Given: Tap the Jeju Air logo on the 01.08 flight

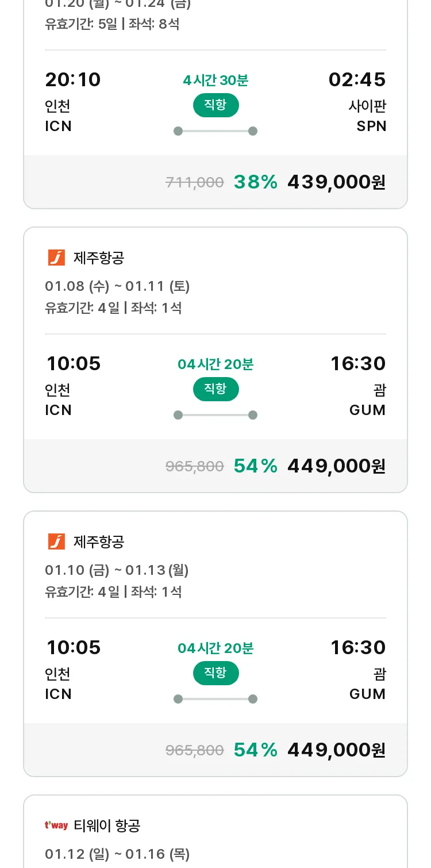Looking at the screenshot, I should [56, 258].
